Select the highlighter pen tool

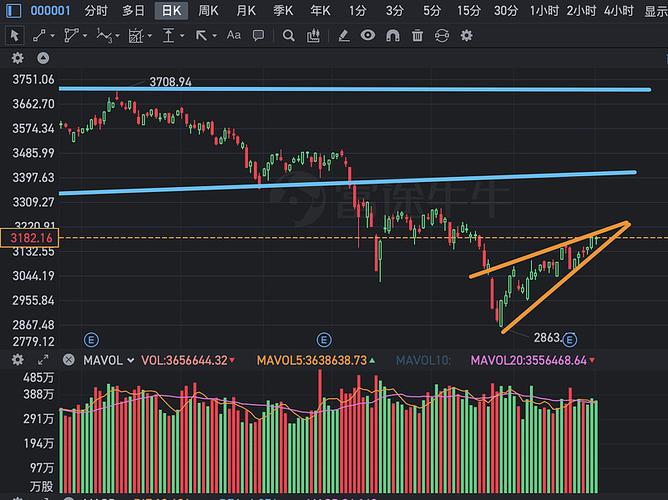[x=344, y=36]
